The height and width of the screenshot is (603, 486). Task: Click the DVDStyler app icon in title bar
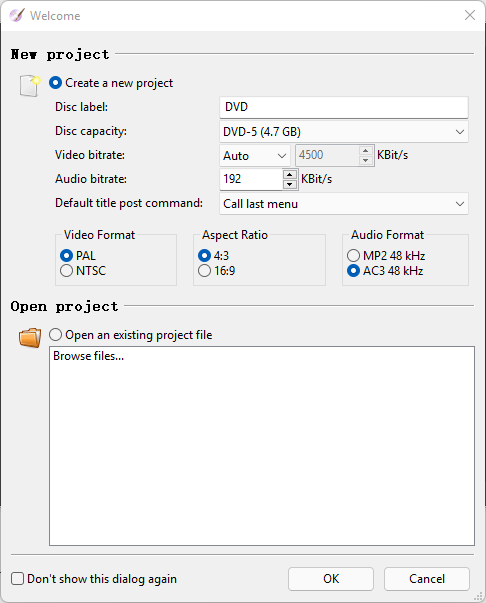click(17, 15)
